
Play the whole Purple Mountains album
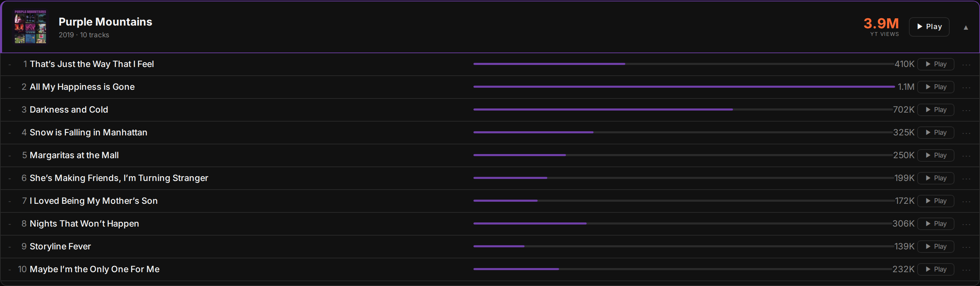tap(929, 27)
